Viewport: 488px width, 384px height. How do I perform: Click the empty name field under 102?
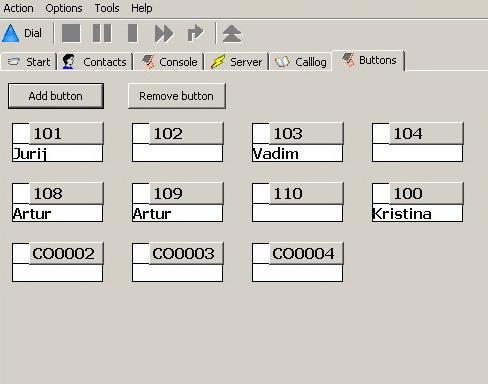(177, 153)
